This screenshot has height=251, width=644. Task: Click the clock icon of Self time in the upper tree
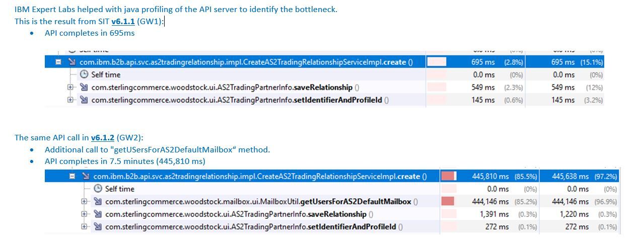pyautogui.click(x=84, y=74)
